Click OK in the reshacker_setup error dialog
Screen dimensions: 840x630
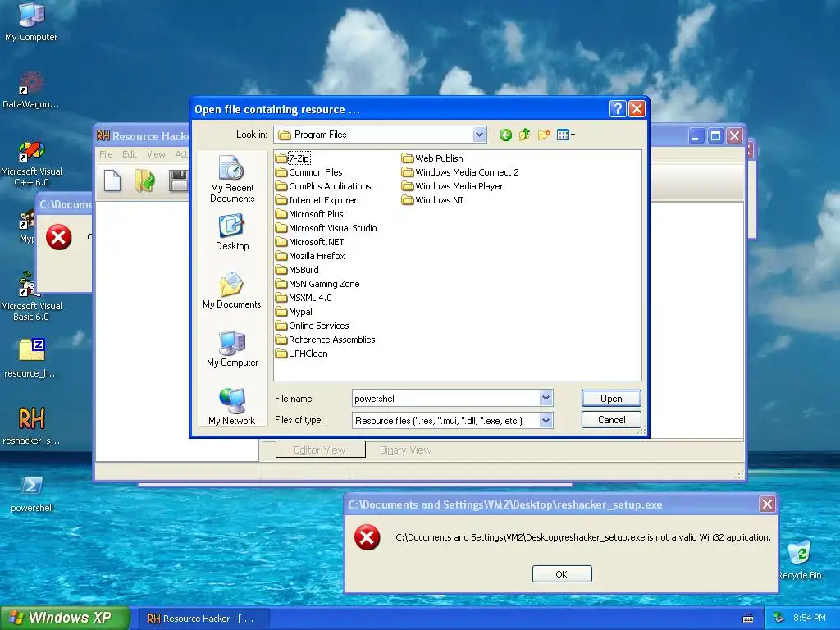click(x=562, y=573)
